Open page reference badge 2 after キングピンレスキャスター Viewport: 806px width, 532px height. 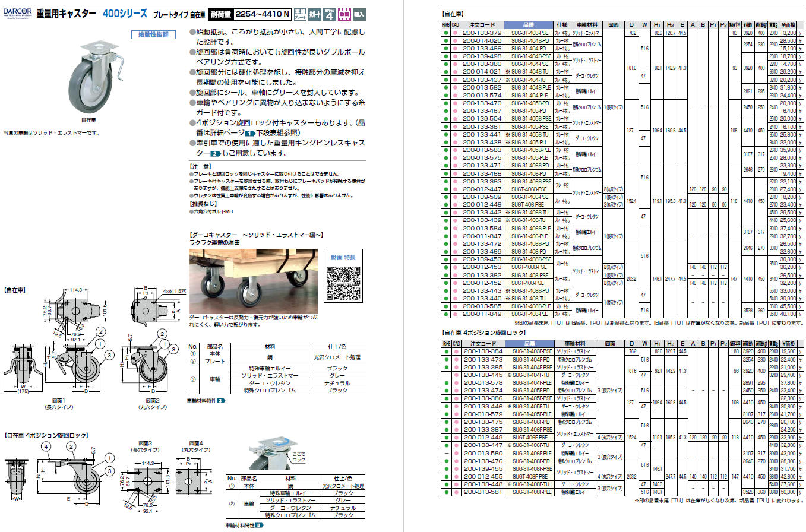click(215, 153)
